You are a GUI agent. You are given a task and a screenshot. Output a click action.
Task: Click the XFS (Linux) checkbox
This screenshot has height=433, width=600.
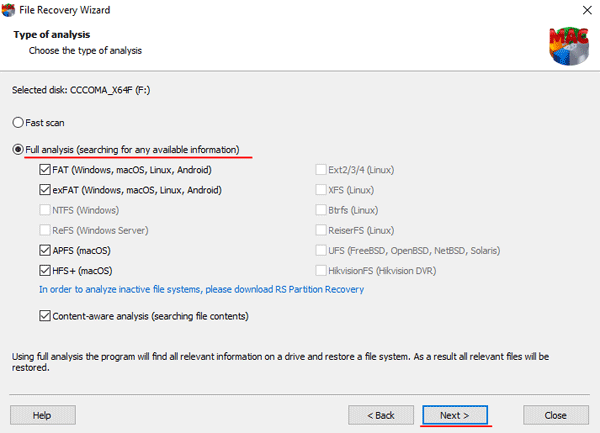[321, 190]
